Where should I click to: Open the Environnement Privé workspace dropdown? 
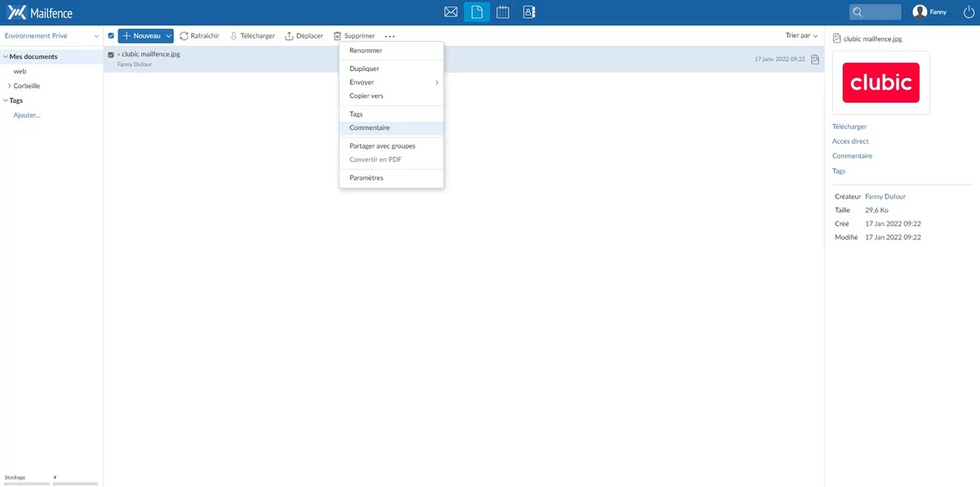coord(51,36)
